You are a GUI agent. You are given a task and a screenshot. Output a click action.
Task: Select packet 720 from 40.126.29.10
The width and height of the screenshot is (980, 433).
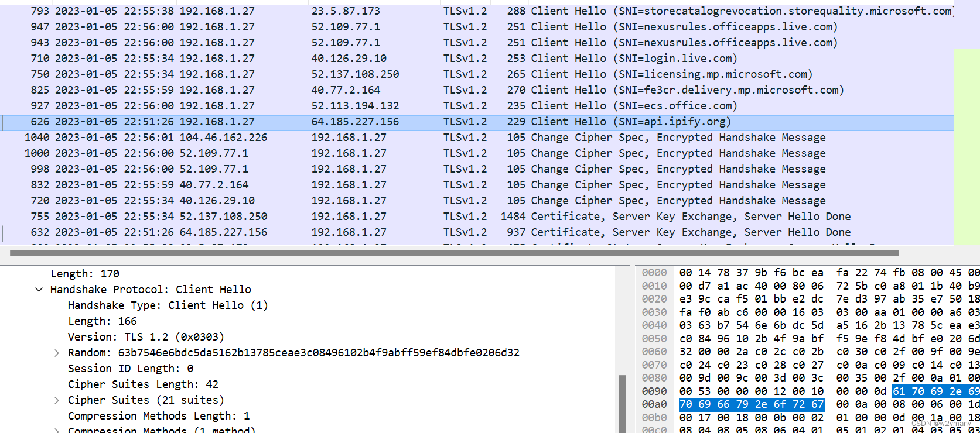coord(477,201)
